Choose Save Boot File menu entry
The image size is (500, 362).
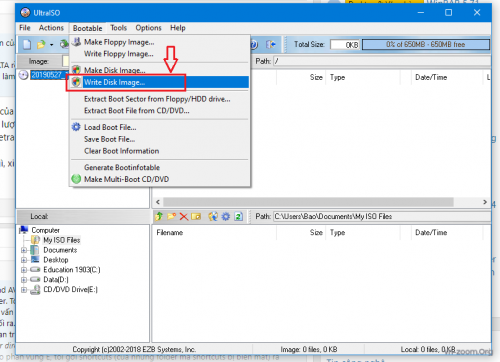tap(159, 139)
